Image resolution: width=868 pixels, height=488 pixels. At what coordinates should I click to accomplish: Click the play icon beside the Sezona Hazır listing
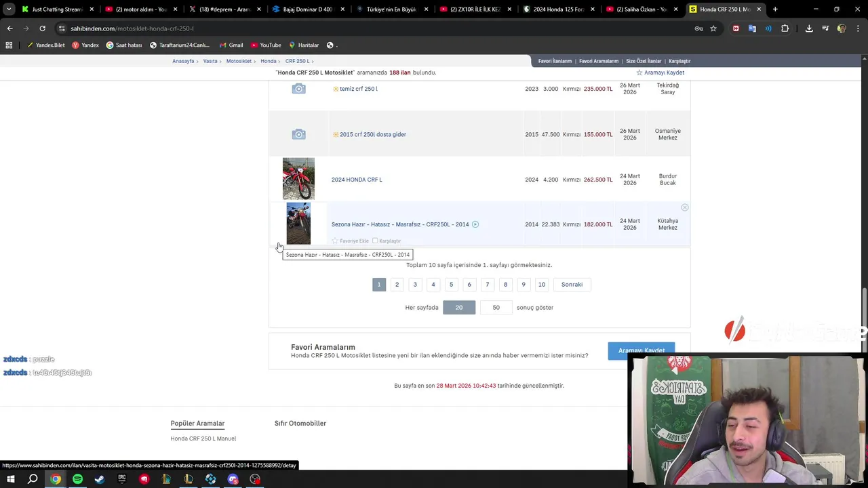pos(475,224)
